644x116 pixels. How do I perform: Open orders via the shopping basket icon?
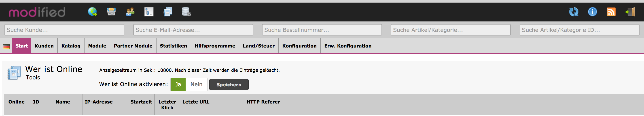[111, 12]
